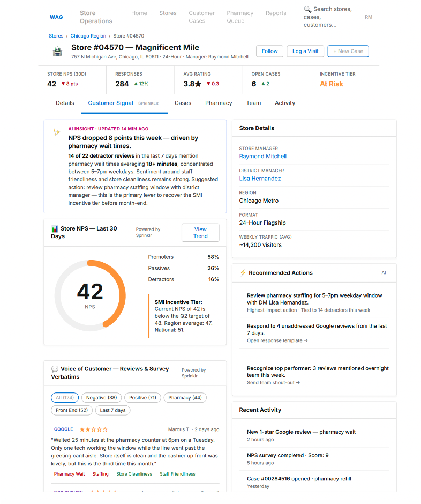The height and width of the screenshot is (504, 421).
Task: Click the SPRINKLR badge on Customer Signal tab
Action: [148, 103]
